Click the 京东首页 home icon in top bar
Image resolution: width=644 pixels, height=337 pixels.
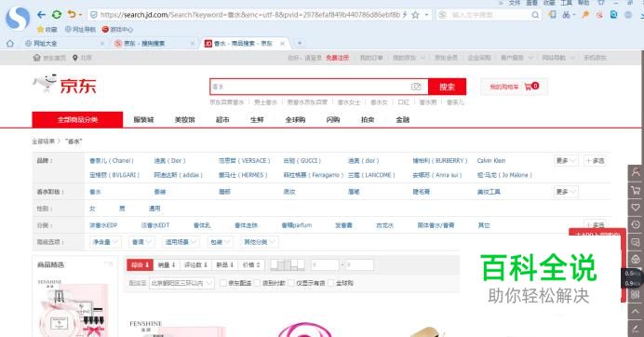(36, 58)
